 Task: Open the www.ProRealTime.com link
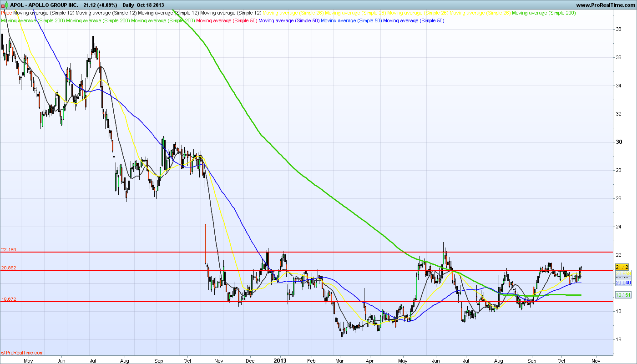point(605,5)
